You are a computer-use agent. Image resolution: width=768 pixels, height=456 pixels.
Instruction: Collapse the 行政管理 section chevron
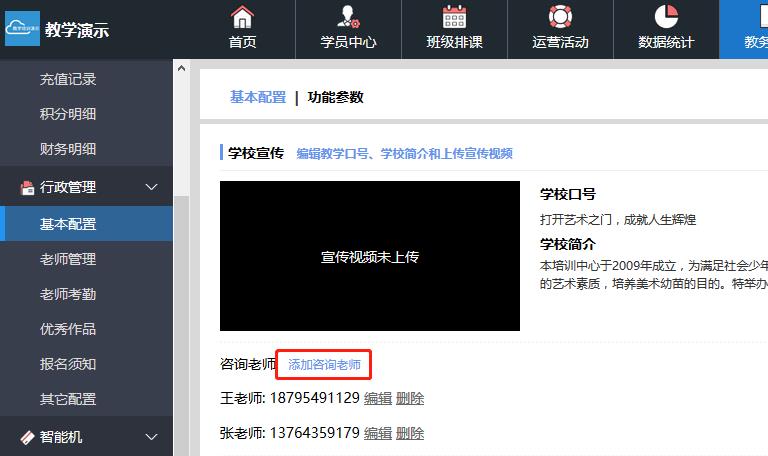pos(152,187)
